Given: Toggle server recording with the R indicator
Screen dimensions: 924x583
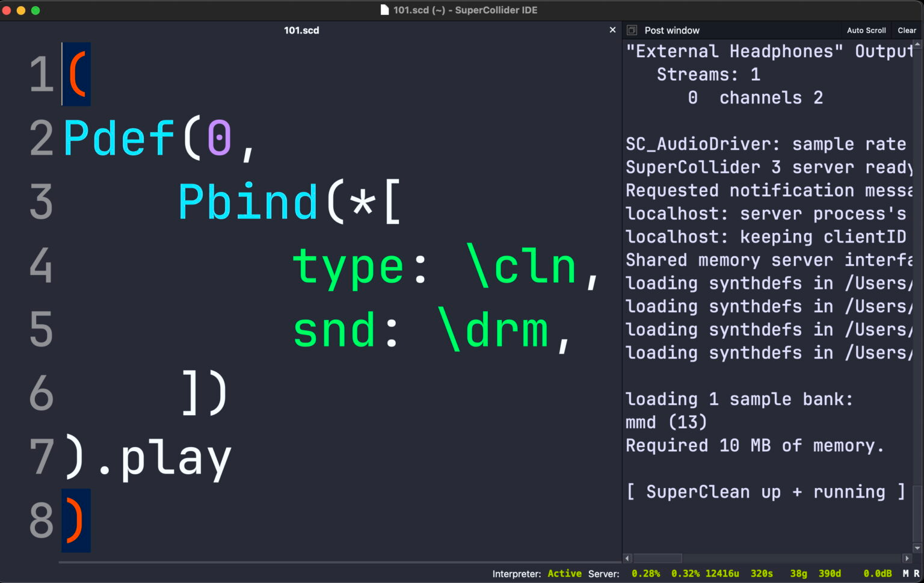Looking at the screenshot, I should 916,573.
